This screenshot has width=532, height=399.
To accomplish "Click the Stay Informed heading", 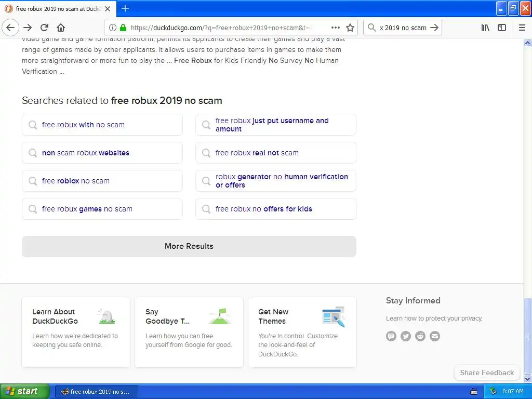I will coord(413,301).
